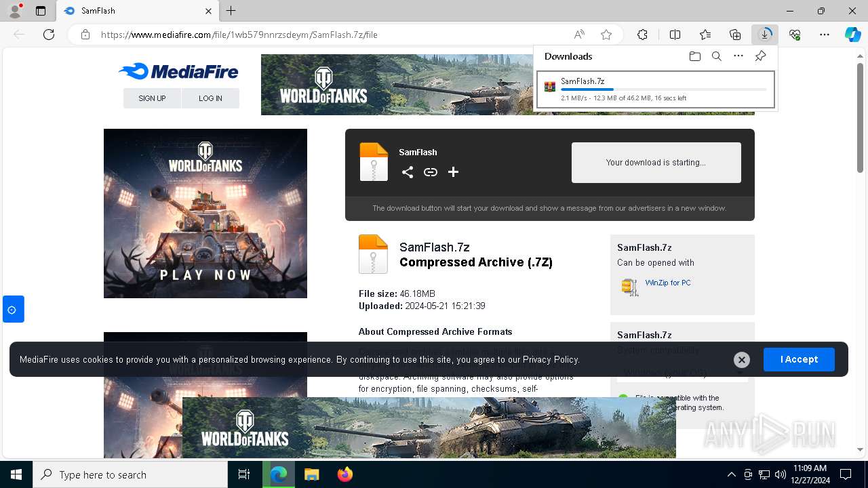This screenshot has width=868, height=488.
Task: Open File Explorer from taskbar
Action: [x=311, y=474]
